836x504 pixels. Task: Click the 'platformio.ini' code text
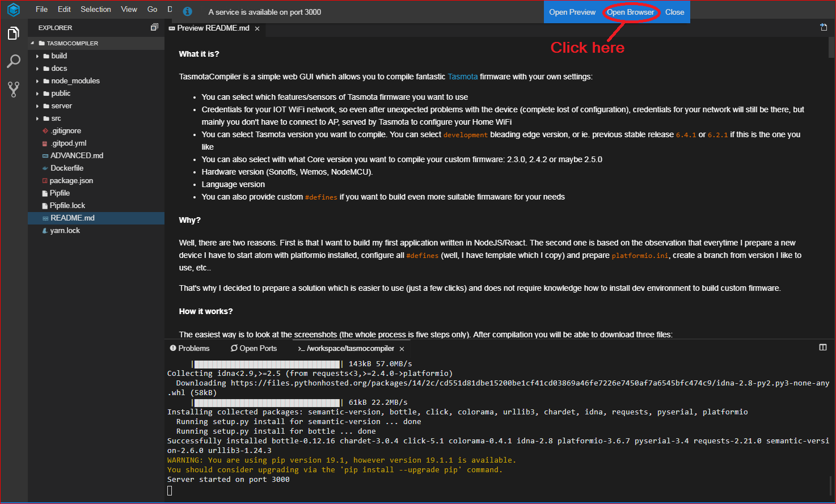coord(640,256)
